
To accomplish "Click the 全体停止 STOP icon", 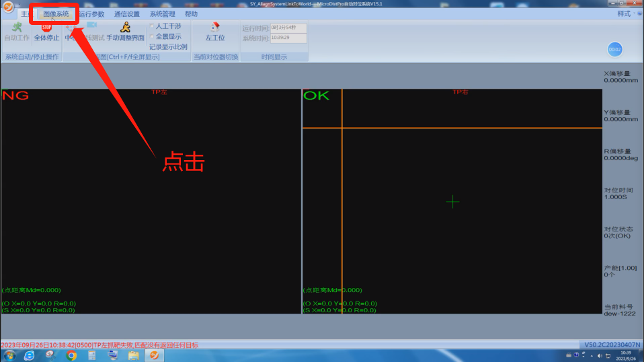I will pos(46,28).
